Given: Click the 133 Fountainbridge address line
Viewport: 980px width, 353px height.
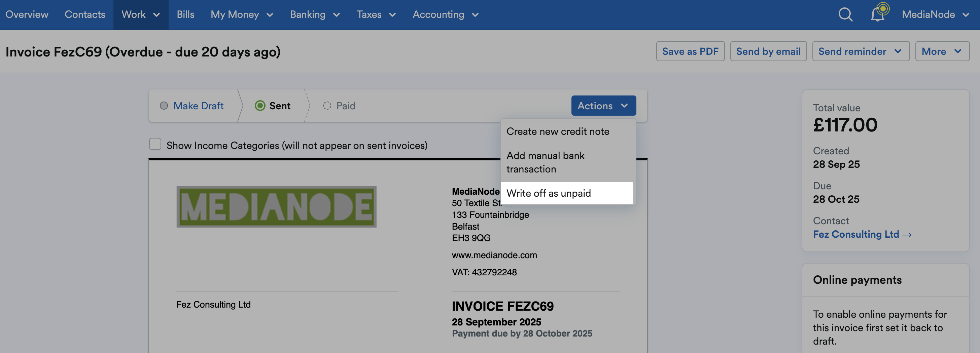Looking at the screenshot, I should point(490,215).
